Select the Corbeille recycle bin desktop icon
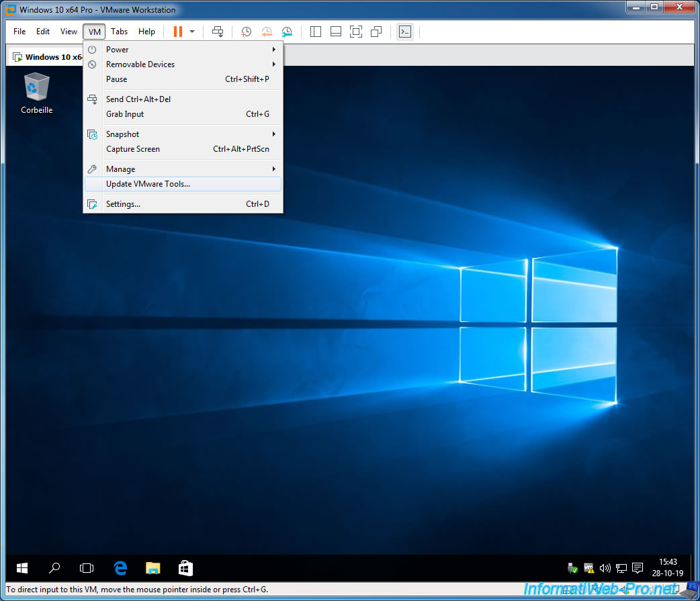 (36, 93)
